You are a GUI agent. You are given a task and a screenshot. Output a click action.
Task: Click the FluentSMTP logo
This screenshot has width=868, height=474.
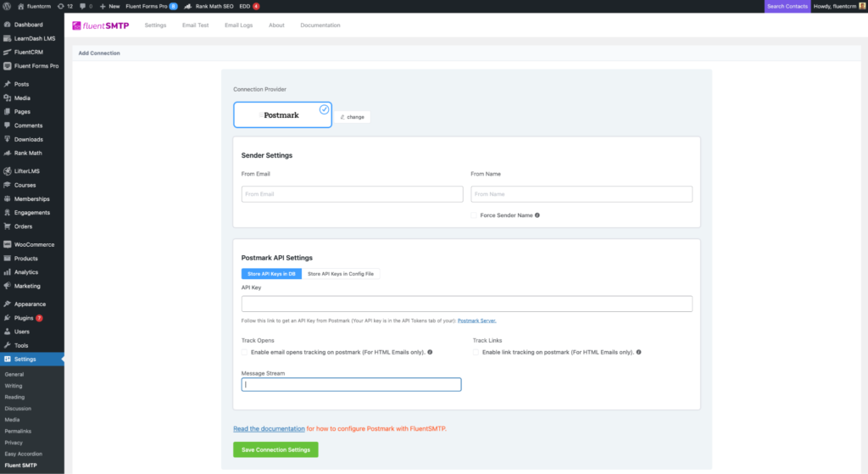click(x=101, y=25)
